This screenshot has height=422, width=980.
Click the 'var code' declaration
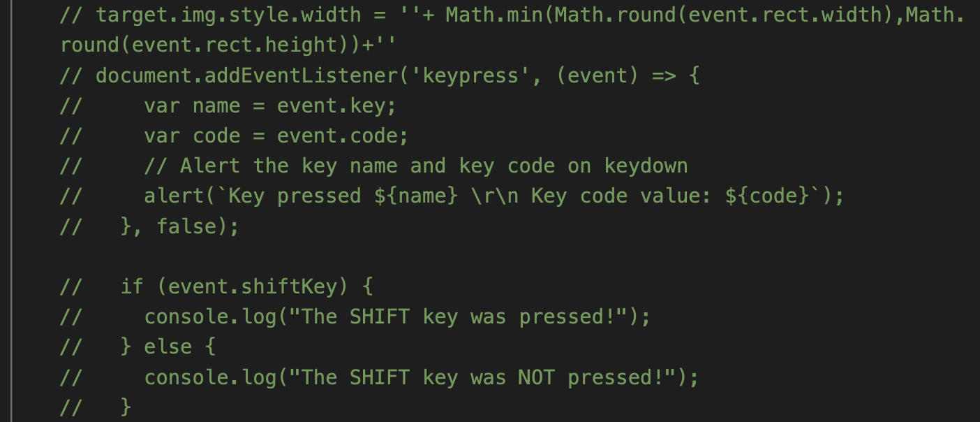tap(192, 136)
